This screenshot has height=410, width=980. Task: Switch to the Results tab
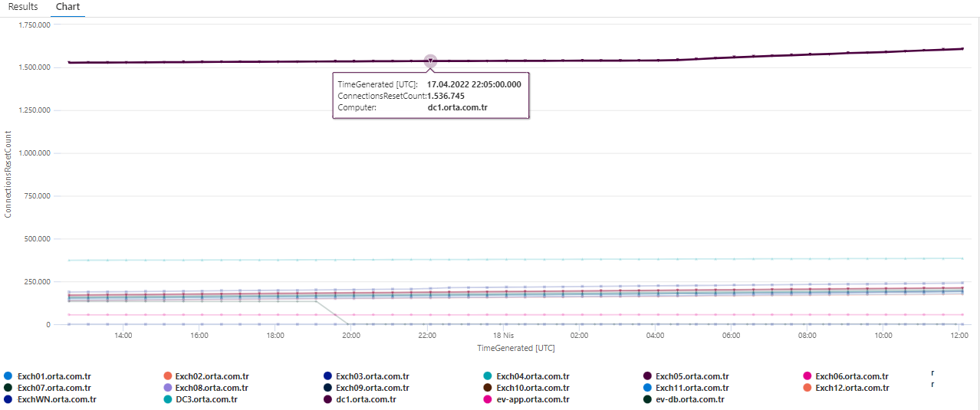pos(23,7)
